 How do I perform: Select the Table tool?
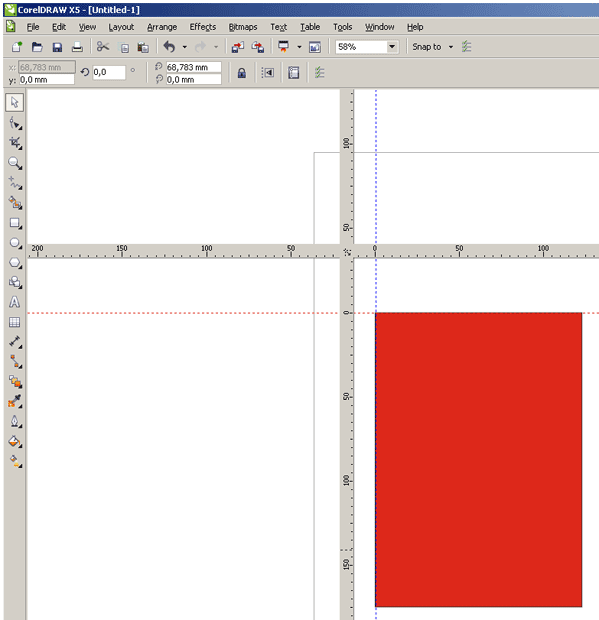[x=15, y=322]
